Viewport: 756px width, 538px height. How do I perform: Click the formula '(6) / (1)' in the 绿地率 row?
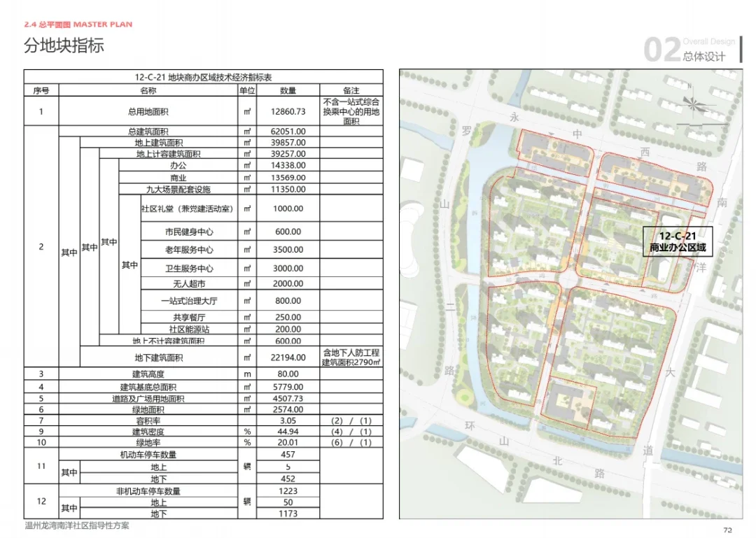351,443
